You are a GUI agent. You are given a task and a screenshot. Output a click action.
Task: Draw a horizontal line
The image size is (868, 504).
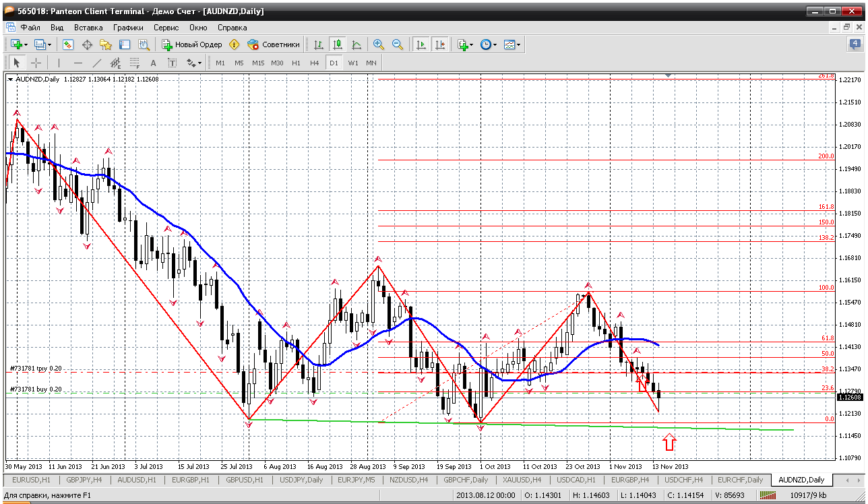pos(77,63)
